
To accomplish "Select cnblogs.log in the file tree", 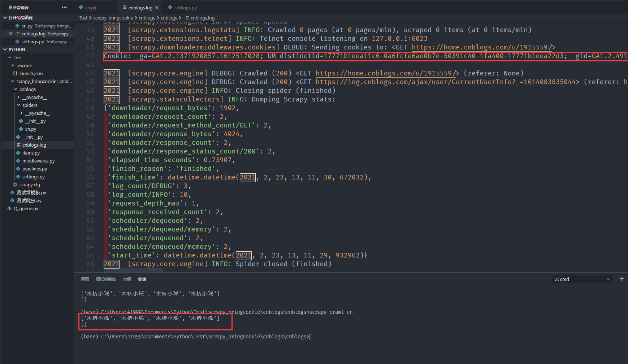I will [x=38, y=145].
